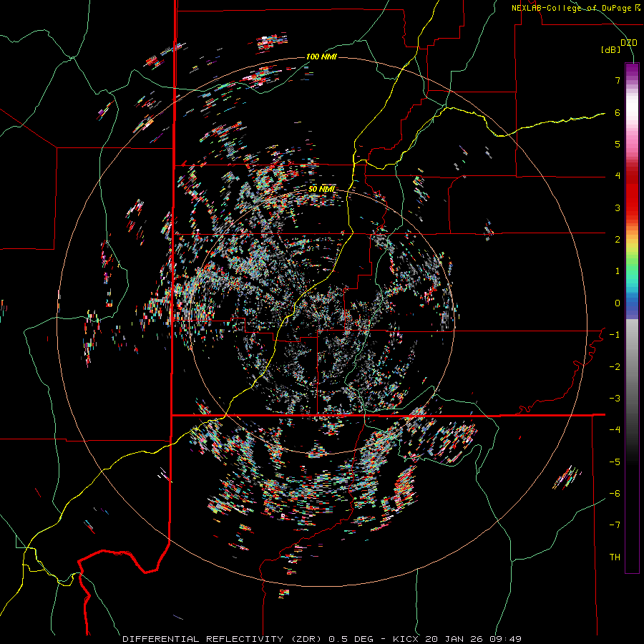Click the -7 value on the color scale
Screen dimensions: 644x644
pos(615,525)
